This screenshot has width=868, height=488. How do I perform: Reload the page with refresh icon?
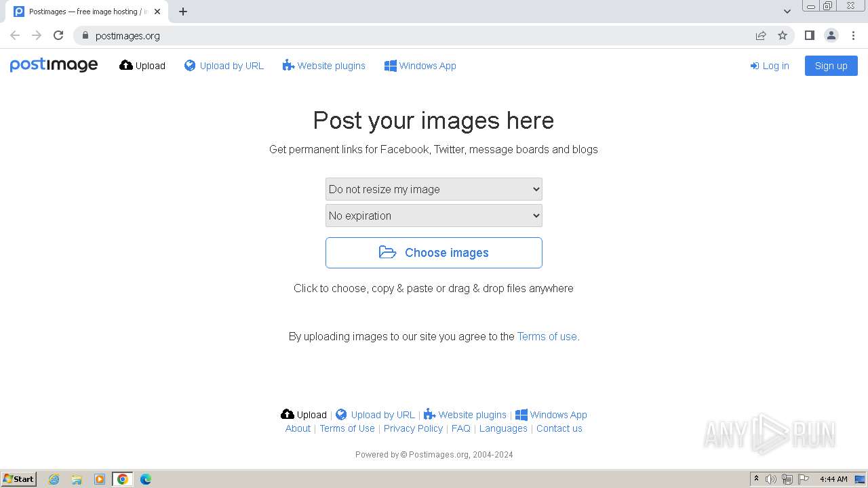tap(58, 35)
